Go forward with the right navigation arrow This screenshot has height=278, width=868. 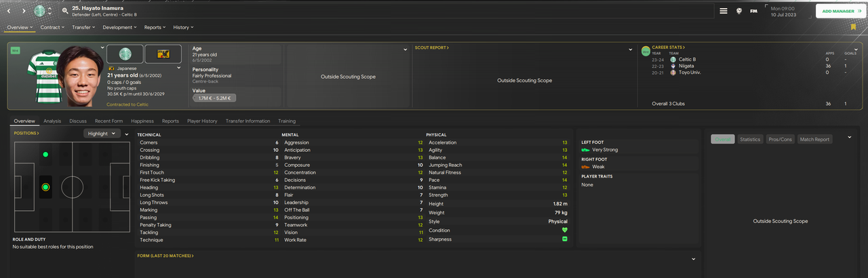(24, 11)
